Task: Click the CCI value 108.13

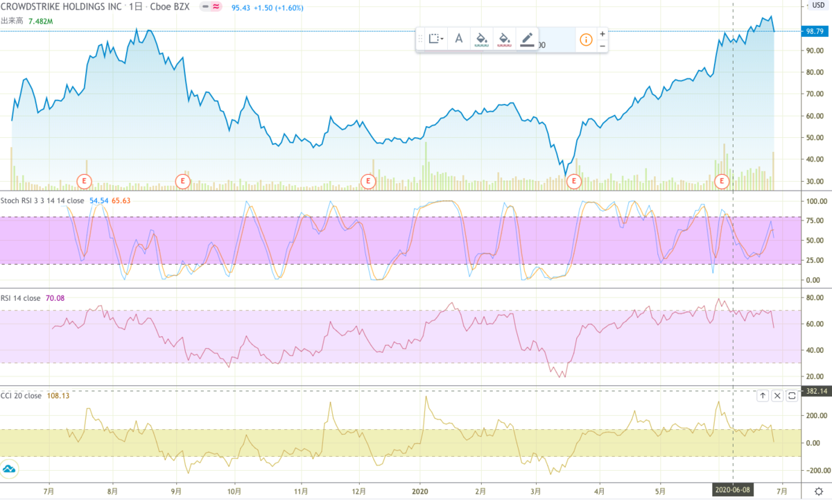Action: pos(58,397)
